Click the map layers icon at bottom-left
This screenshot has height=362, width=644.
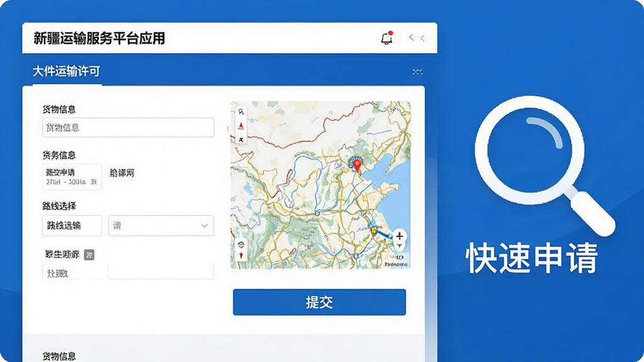[241, 245]
